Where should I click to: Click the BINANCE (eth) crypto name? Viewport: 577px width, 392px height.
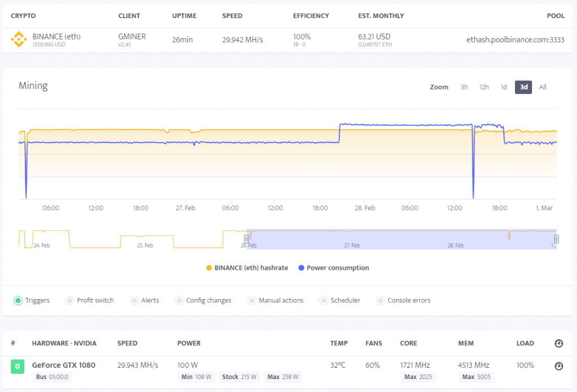(x=56, y=37)
